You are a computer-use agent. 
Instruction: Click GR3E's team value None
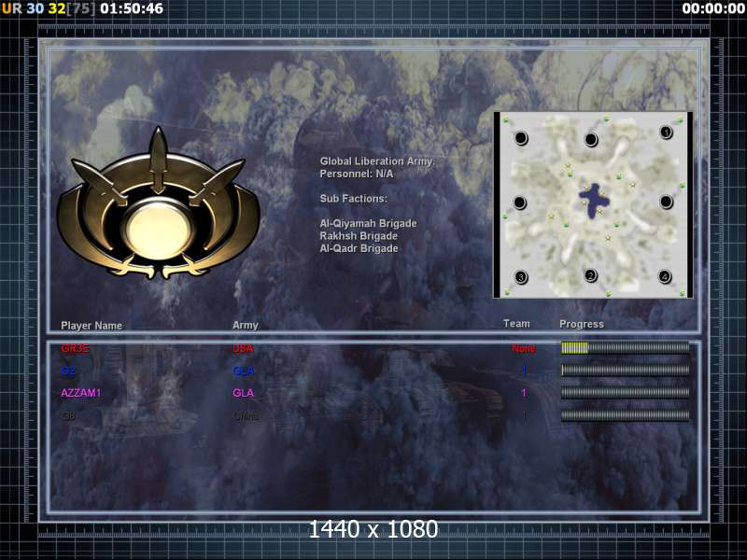click(x=524, y=348)
